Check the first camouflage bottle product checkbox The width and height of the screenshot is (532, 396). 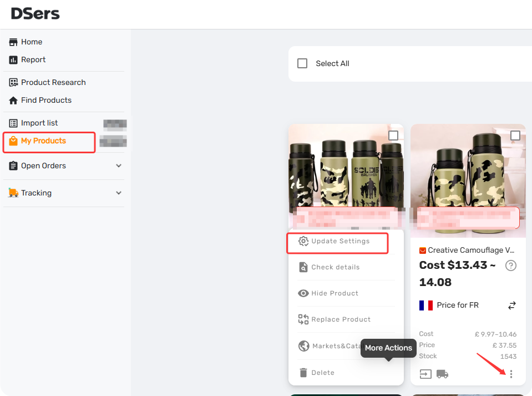[393, 136]
